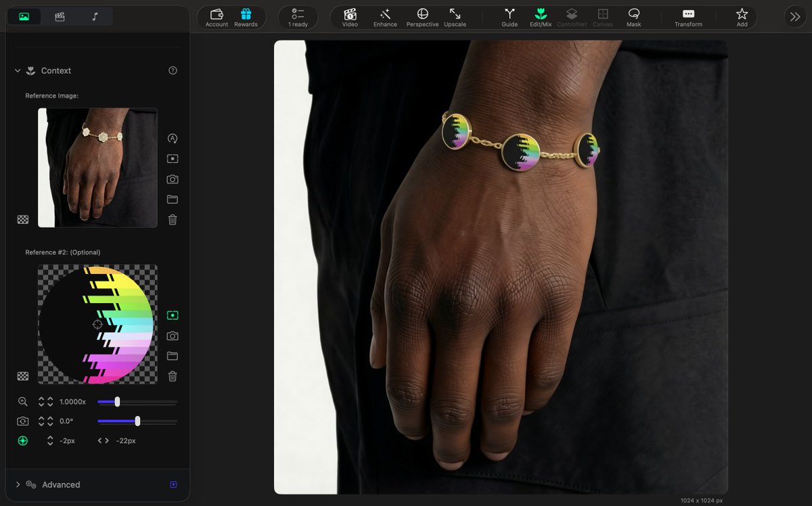Collapse the Context section

18,70
